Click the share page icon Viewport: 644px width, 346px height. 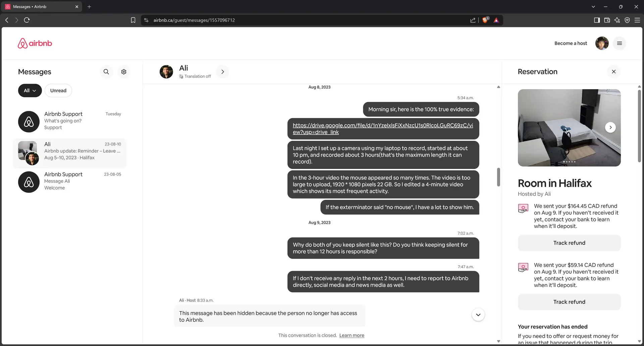tap(473, 20)
